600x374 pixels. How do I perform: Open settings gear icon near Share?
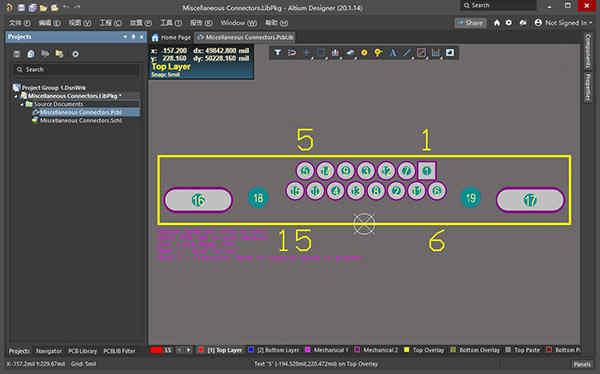pyautogui.click(x=509, y=23)
